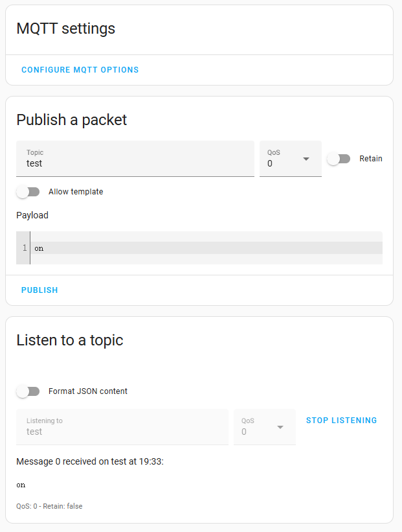This screenshot has width=402, height=532.
Task: Stop listening to the test topic
Action: pos(341,420)
